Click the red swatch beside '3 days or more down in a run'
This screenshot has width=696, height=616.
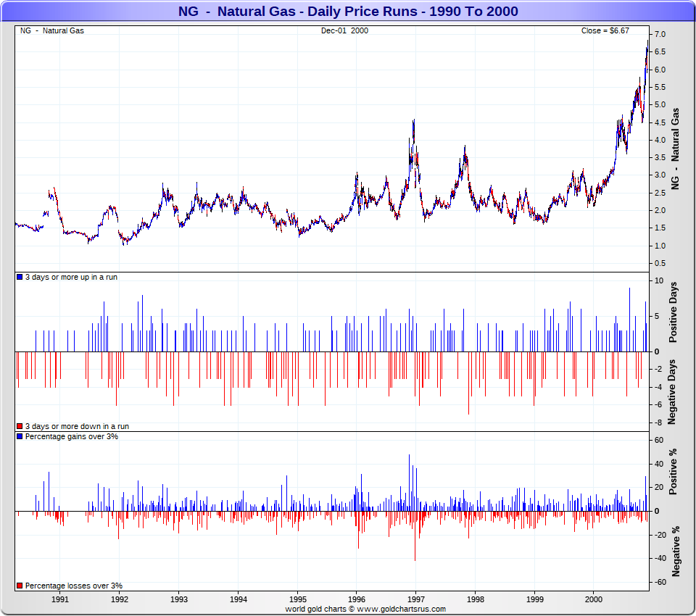[x=20, y=426]
